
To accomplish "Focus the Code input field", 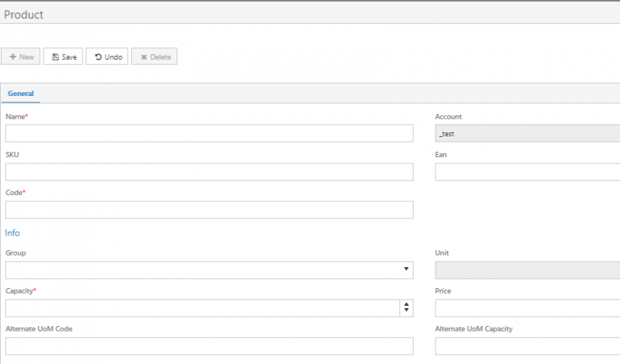I will [209, 210].
